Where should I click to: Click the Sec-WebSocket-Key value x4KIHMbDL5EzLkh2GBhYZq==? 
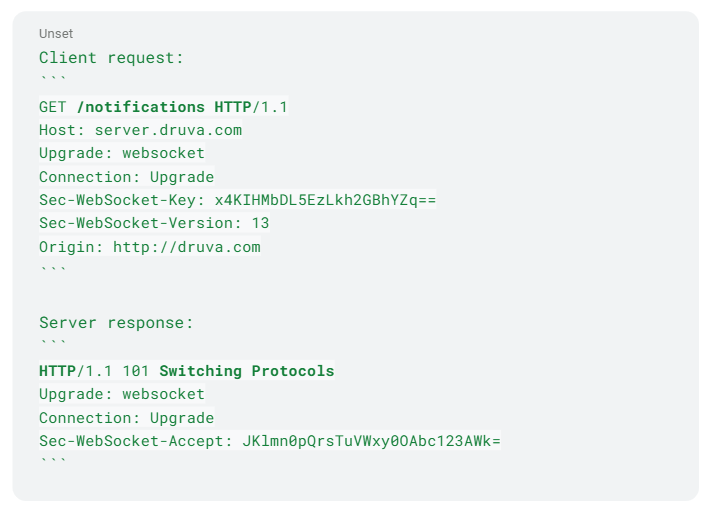[325, 200]
